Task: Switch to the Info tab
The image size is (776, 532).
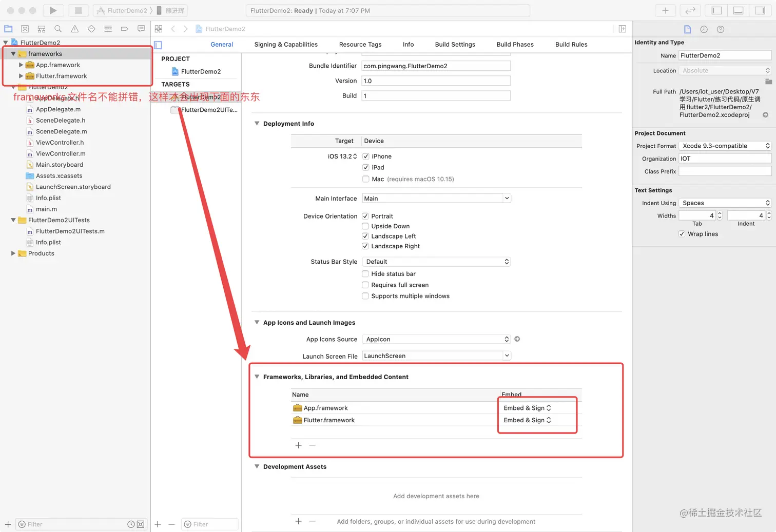Action: point(409,45)
